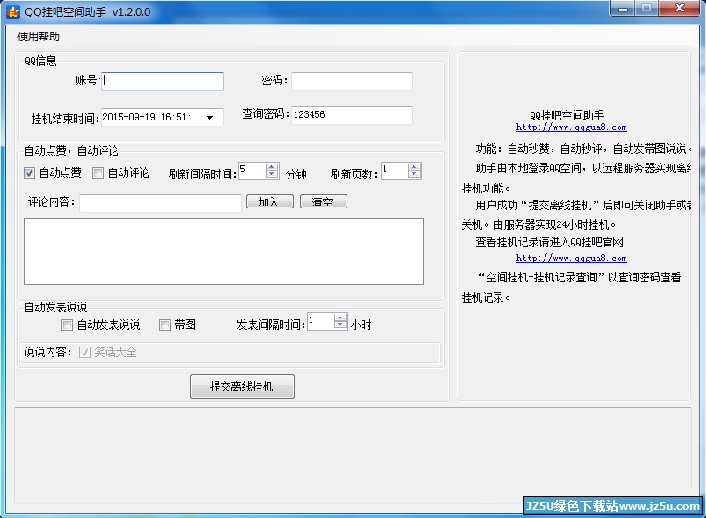Increase the 刷新间隔时间 value with up arrow

(x=272, y=167)
